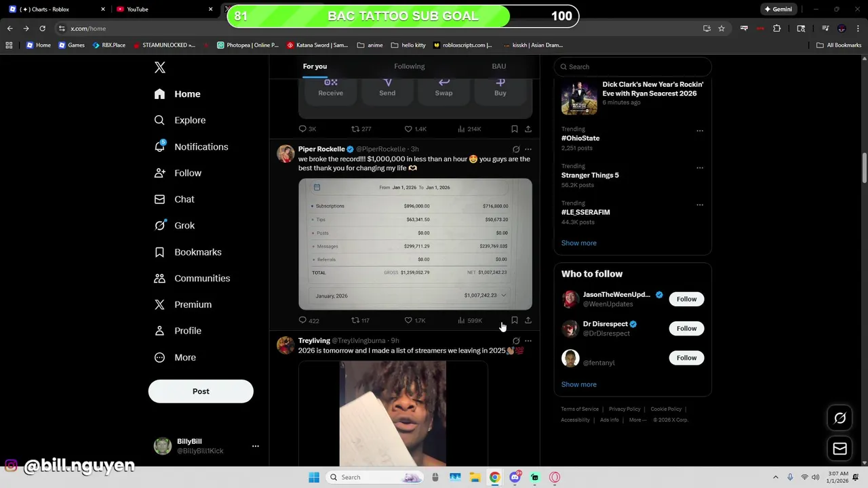This screenshot has height=488, width=868.
Task: View analytics of post with 214K views
Action: [x=469, y=129]
